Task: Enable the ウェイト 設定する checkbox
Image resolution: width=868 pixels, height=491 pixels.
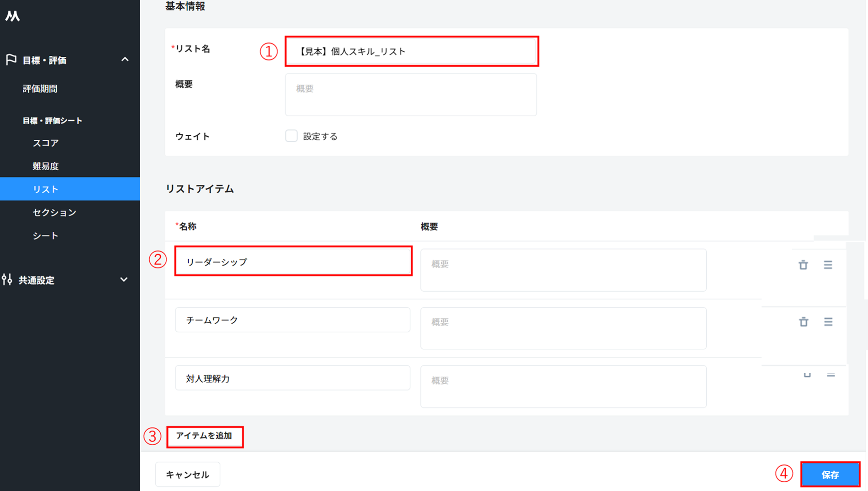Action: point(291,136)
